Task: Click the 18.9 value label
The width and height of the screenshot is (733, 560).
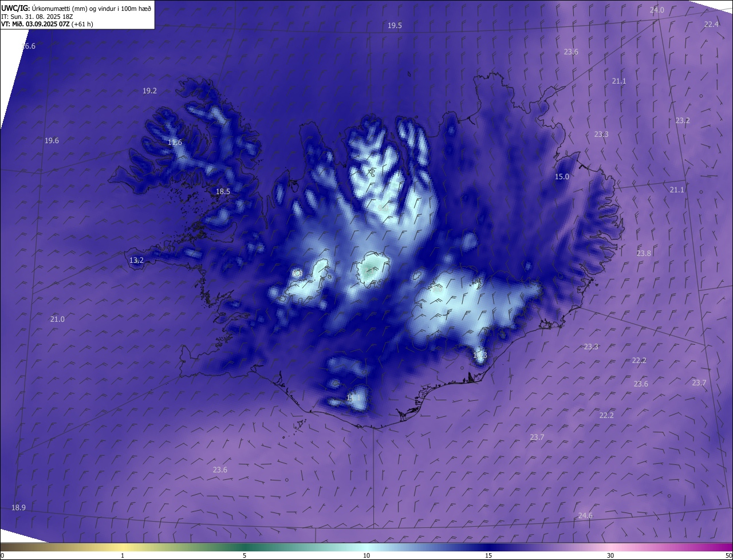Action: [18, 507]
